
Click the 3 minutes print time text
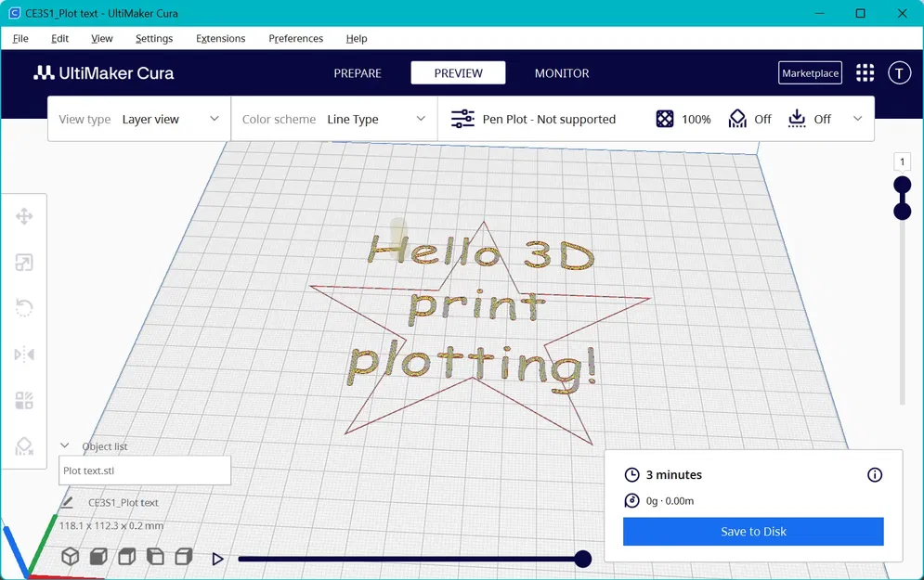[673, 474]
